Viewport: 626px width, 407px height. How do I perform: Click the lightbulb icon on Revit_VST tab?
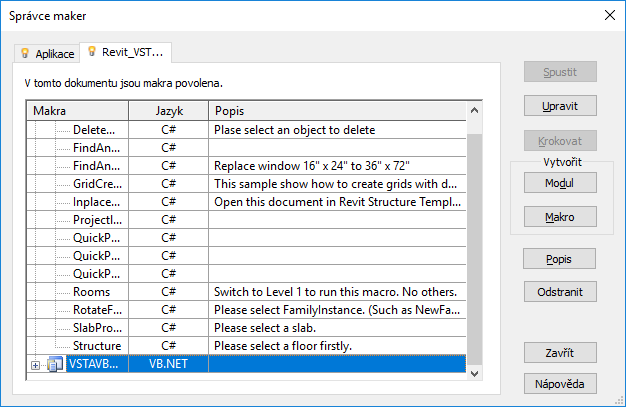click(x=92, y=51)
